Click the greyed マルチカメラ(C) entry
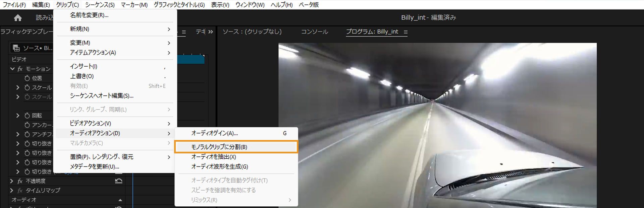644x208 pixels. tap(115, 143)
